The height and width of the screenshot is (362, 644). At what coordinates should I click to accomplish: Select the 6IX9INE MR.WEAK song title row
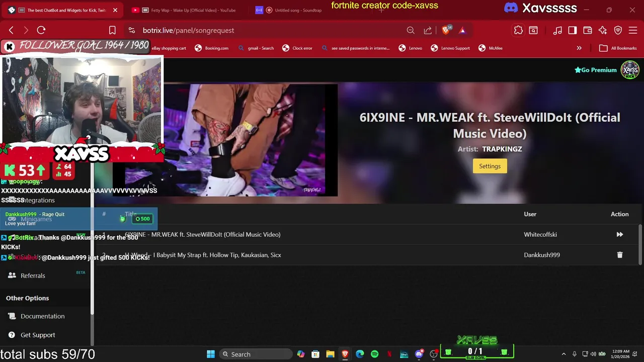tap(203, 234)
